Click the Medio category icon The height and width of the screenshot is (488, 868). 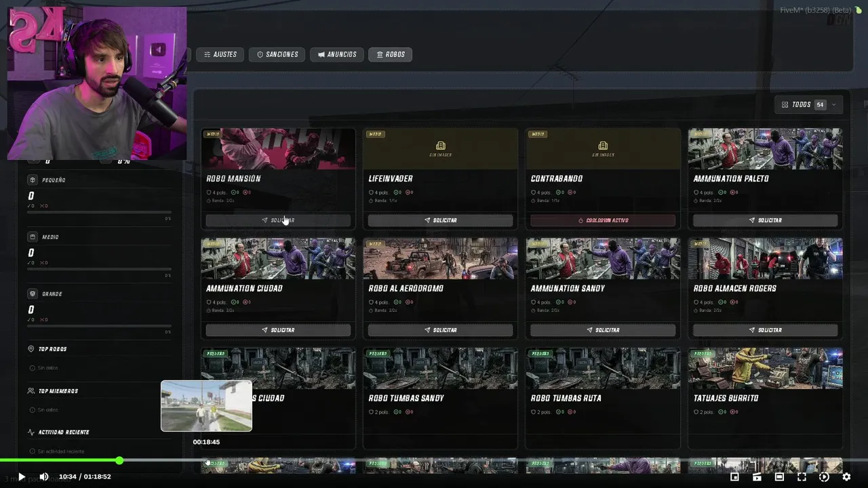[32, 237]
